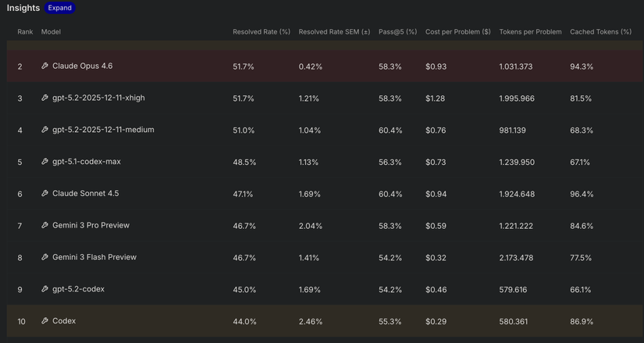Screen dimensions: 644x343
Task: Click the wrench icon beside Claude Sonnet 4.5
Action: [44, 194]
